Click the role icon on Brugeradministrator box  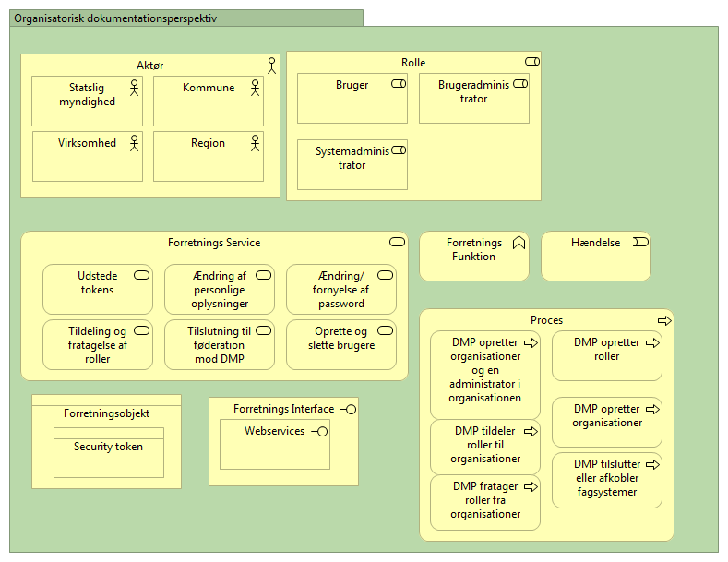tap(520, 84)
